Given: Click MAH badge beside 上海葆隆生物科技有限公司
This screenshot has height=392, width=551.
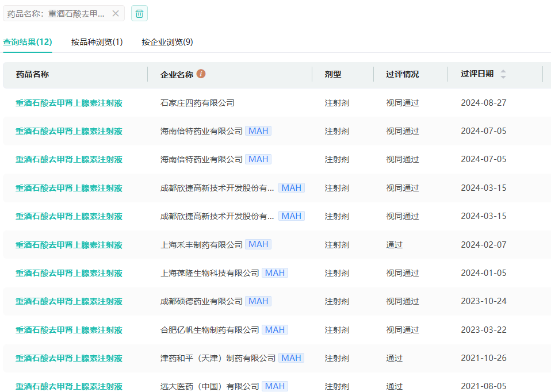Looking at the screenshot, I should tap(274, 273).
